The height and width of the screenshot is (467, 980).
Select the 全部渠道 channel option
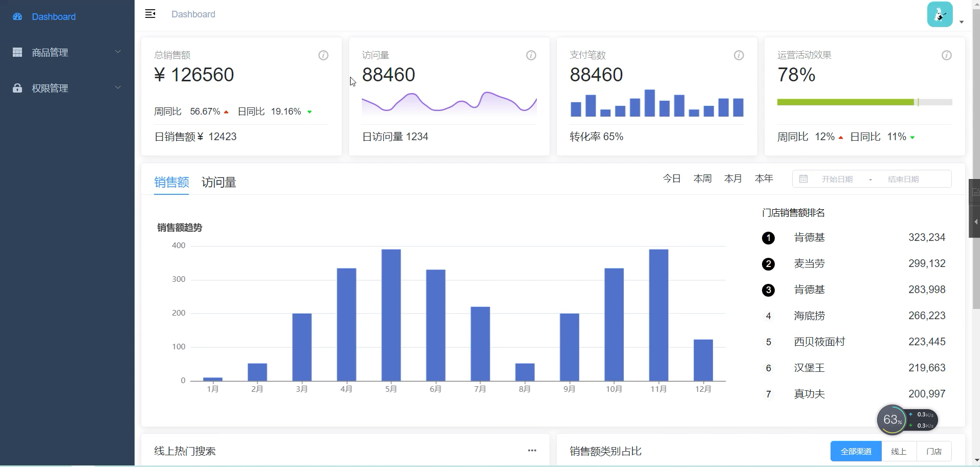pos(856,451)
